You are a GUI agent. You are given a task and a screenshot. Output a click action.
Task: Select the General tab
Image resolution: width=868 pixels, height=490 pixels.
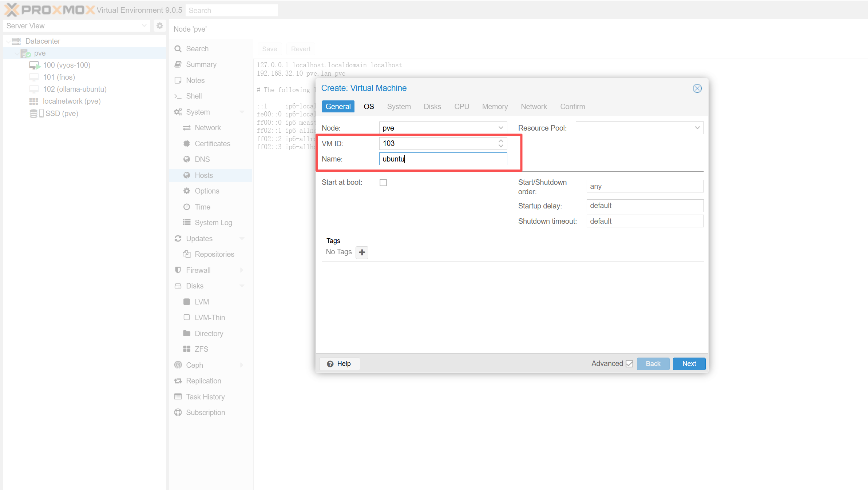point(338,107)
